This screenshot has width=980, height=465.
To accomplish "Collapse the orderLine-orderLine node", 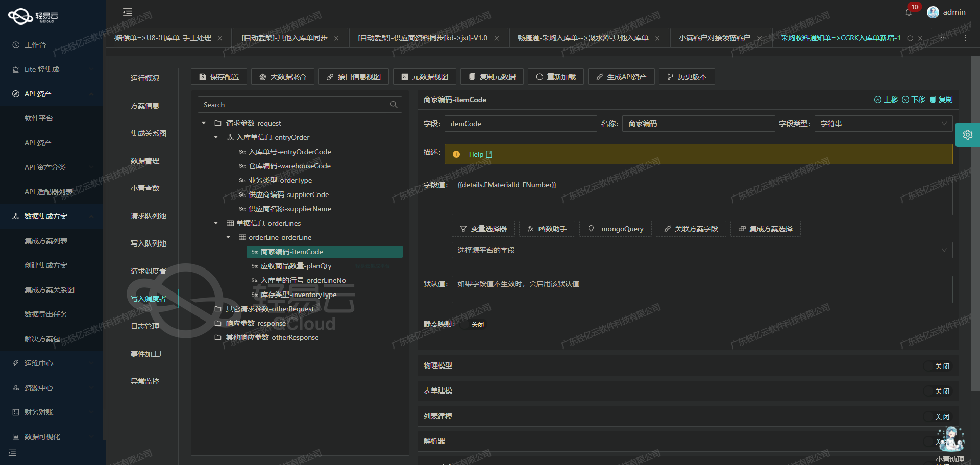I will click(228, 237).
